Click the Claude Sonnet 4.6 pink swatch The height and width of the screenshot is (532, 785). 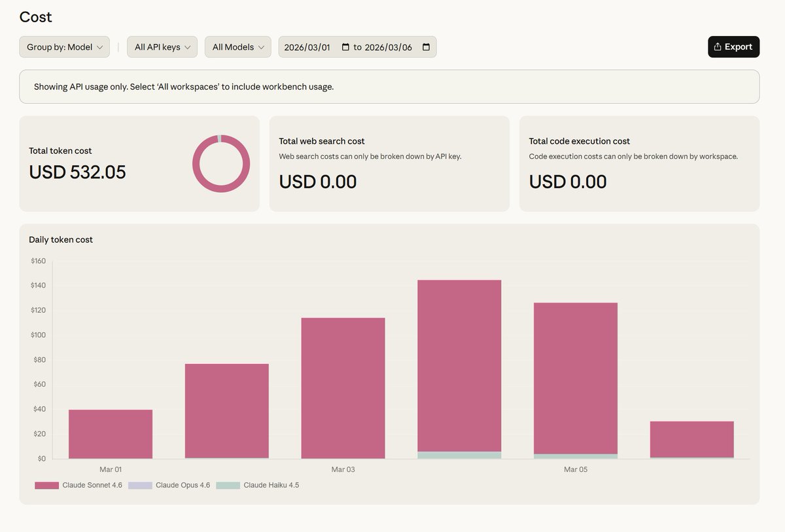point(46,486)
